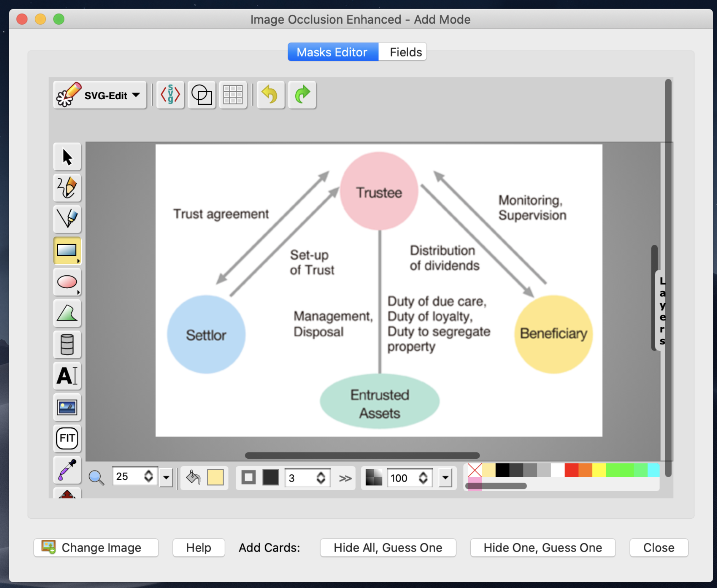
Task: Click the stroke outline icon
Action: click(249, 477)
